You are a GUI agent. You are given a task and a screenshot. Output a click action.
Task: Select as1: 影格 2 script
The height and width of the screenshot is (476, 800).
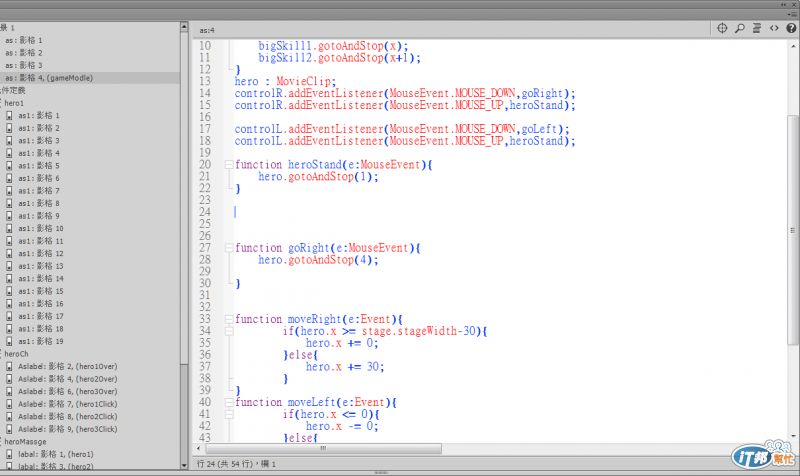[39, 128]
